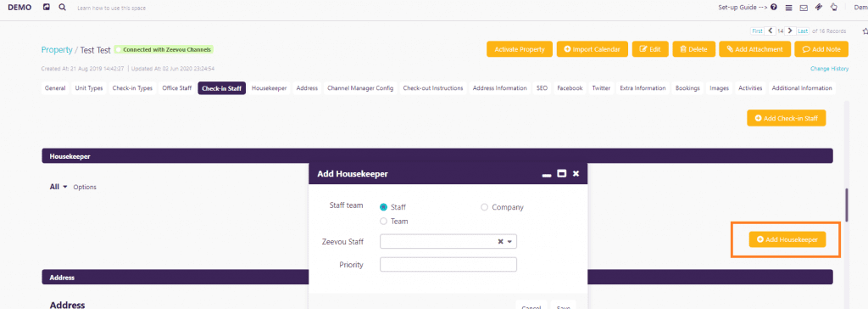The image size is (868, 309).
Task: Click the 'Set-up Guide -->' text
Action: pyautogui.click(x=743, y=8)
